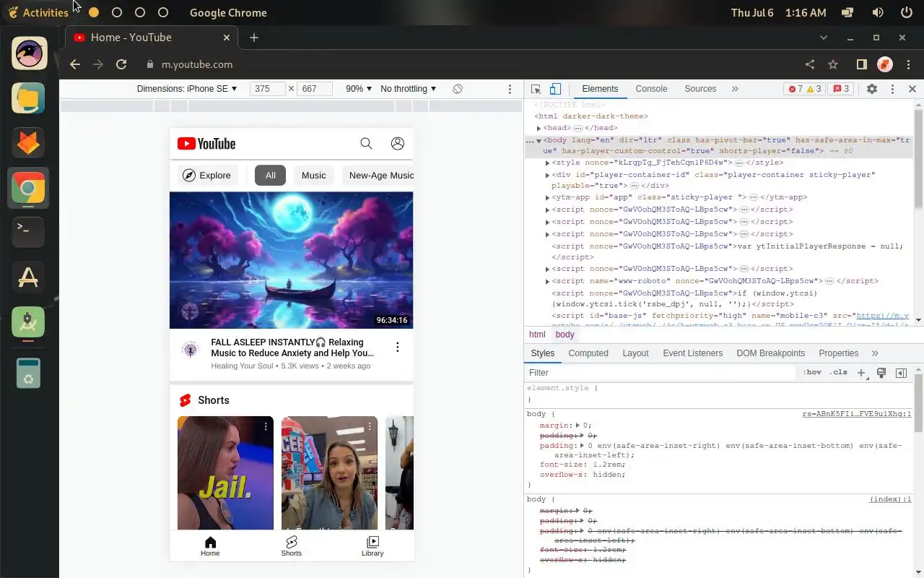Viewport: 924px width, 578px height.
Task: Open the Jail short thumbnail
Action: pyautogui.click(x=225, y=473)
